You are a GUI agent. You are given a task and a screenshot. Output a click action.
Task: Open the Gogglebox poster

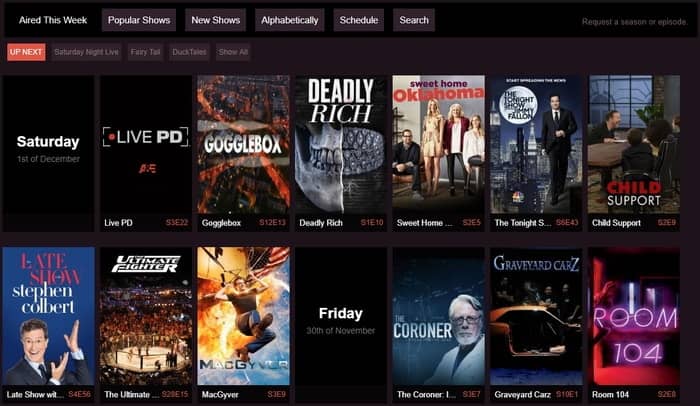243,144
